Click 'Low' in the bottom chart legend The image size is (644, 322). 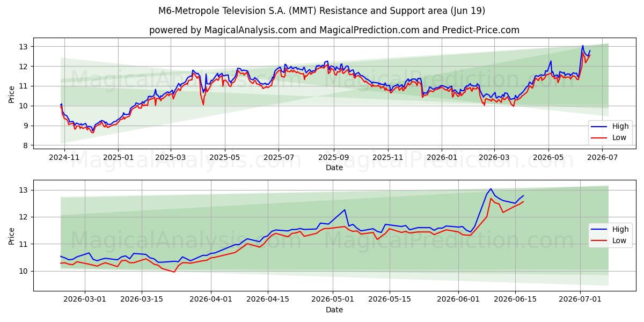click(619, 240)
